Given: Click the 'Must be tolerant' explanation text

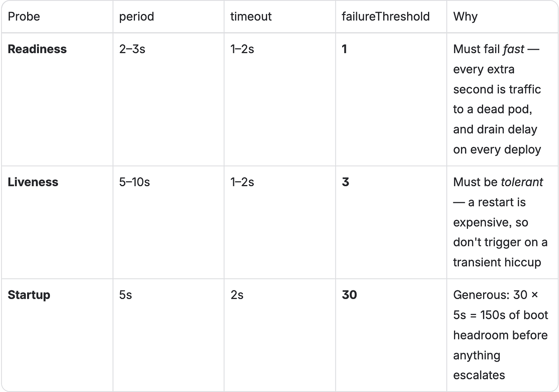Looking at the screenshot, I should point(500,222).
